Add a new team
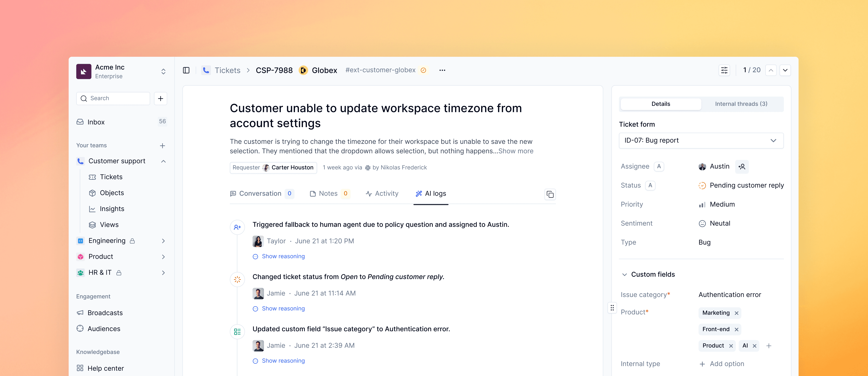Image resolution: width=868 pixels, height=376 pixels. pyautogui.click(x=162, y=145)
